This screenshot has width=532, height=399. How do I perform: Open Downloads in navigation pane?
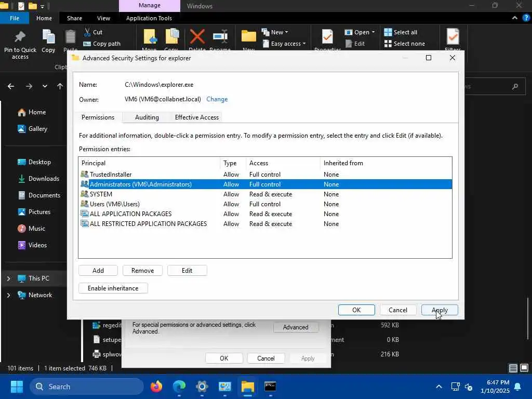click(x=38, y=179)
